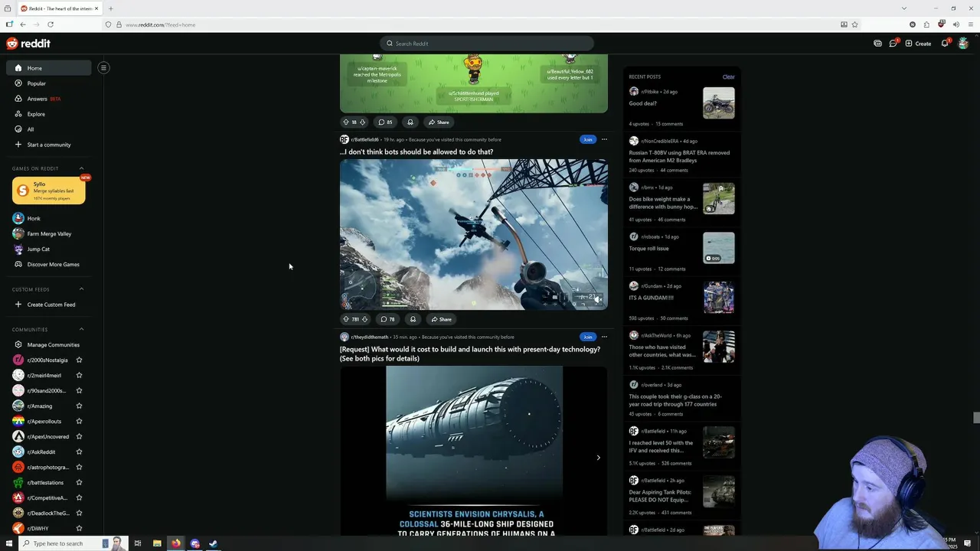This screenshot has height=551, width=980.
Task: Toggle favorite star for r/Amazing
Action: [x=79, y=406]
